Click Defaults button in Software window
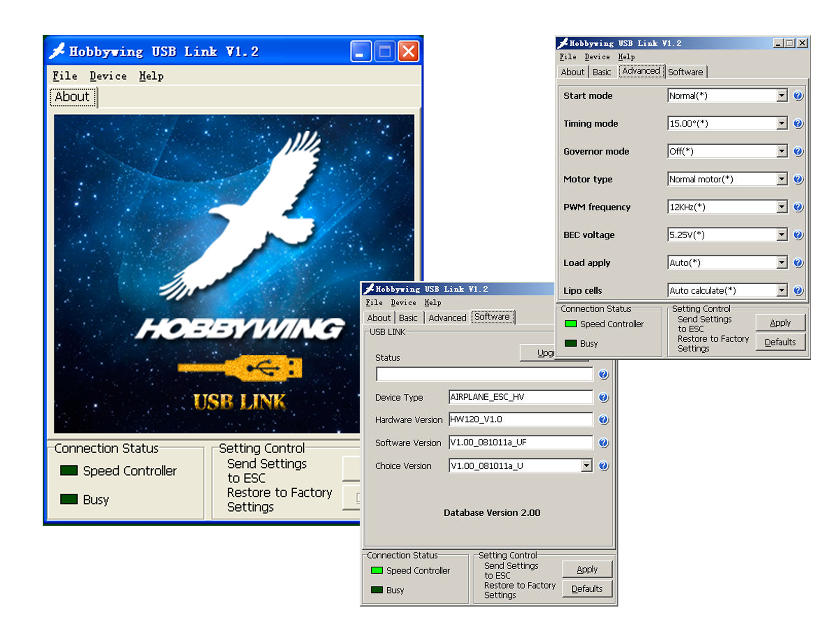Image resolution: width=834 pixels, height=644 pixels. pos(587,589)
